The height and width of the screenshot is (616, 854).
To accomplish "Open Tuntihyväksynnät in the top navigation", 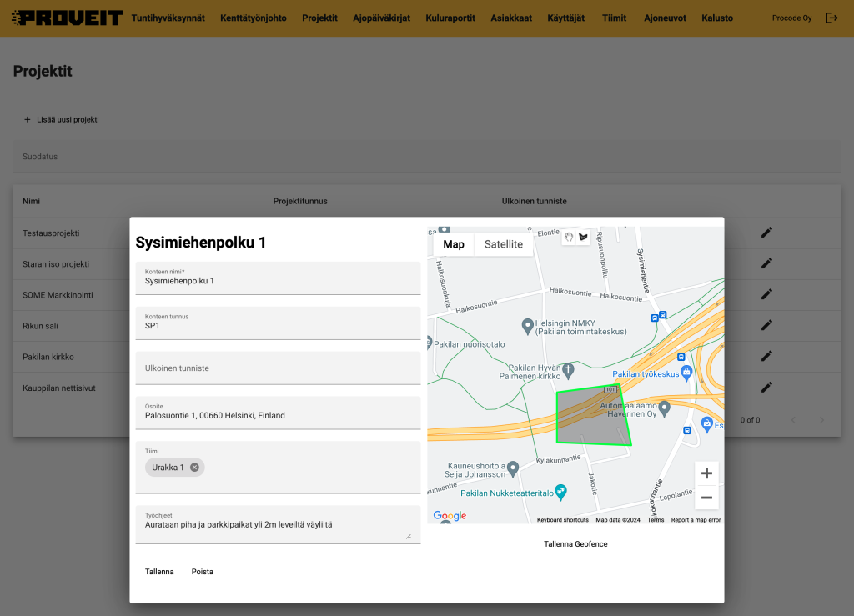I will point(168,18).
